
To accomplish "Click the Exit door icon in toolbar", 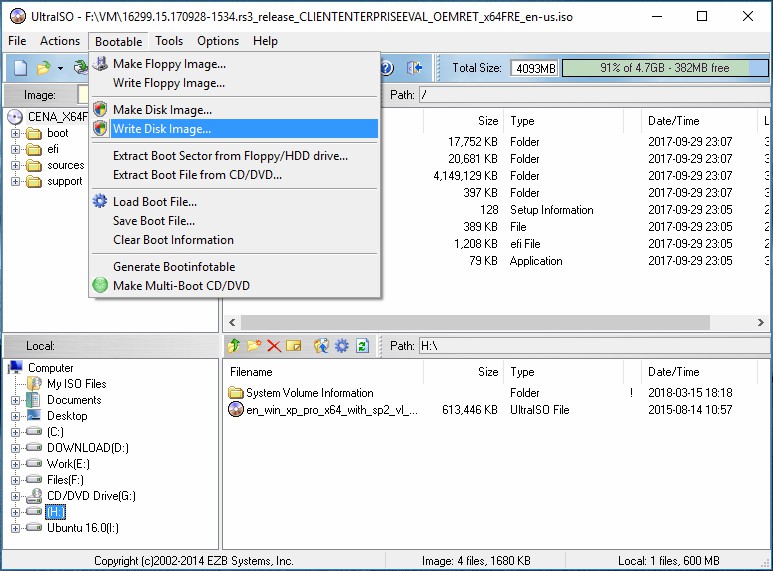I will tap(415, 68).
